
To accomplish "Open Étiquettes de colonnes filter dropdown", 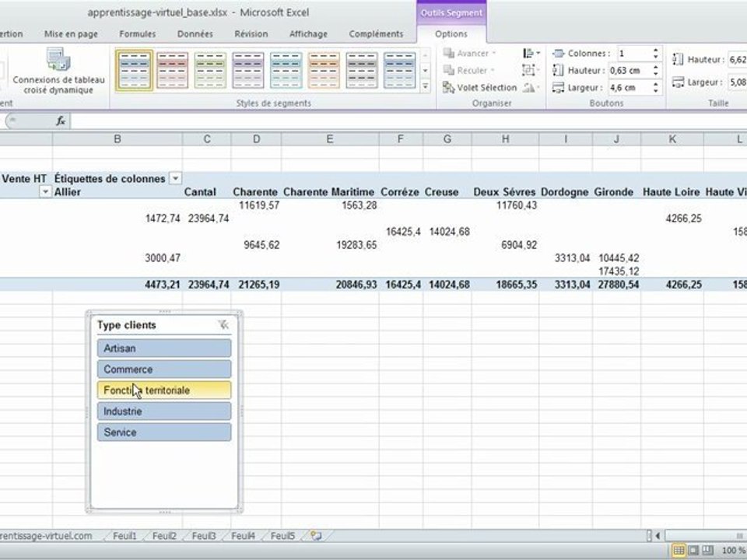I will pos(176,179).
